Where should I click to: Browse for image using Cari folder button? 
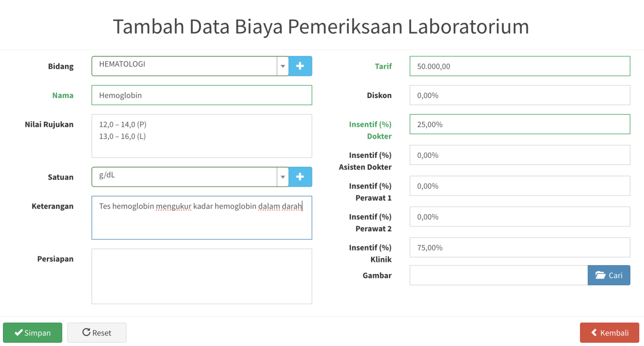pyautogui.click(x=609, y=275)
